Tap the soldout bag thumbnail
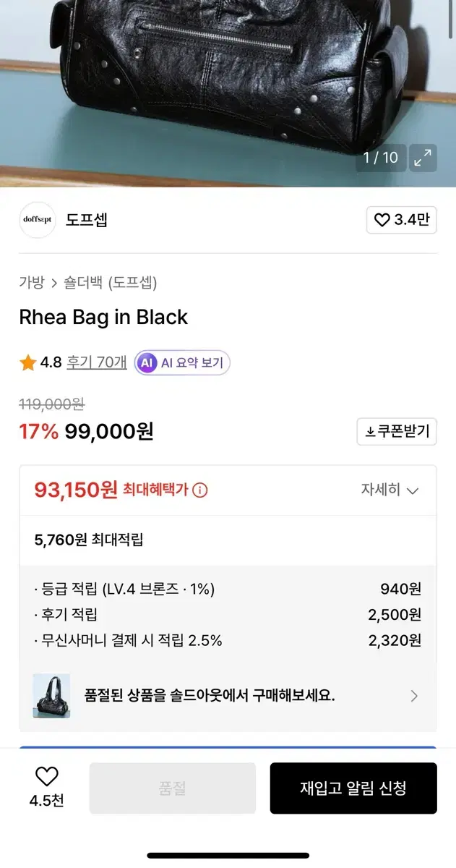The height and width of the screenshot is (868, 456). tap(51, 696)
